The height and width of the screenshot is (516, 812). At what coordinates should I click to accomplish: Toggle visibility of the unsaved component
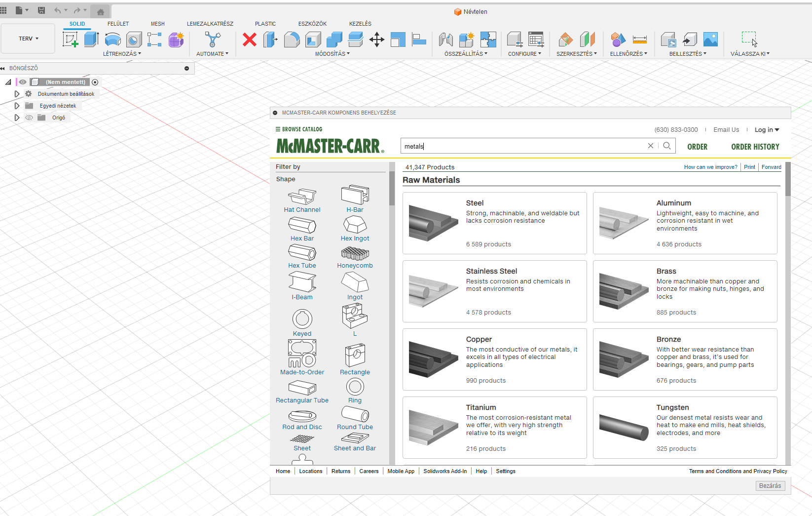click(x=23, y=82)
